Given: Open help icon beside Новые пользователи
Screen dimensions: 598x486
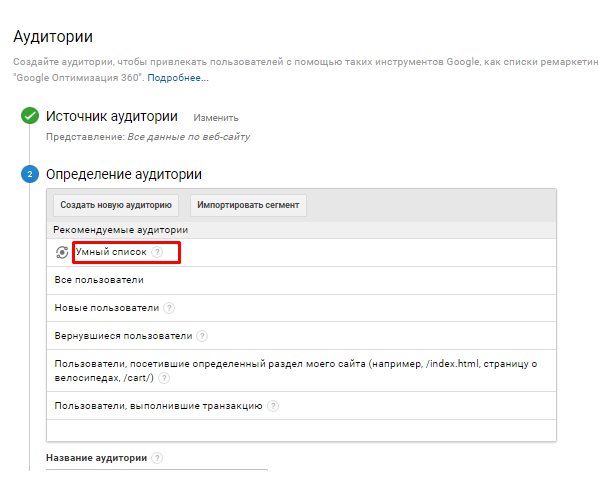Looking at the screenshot, I should click(x=169, y=308).
